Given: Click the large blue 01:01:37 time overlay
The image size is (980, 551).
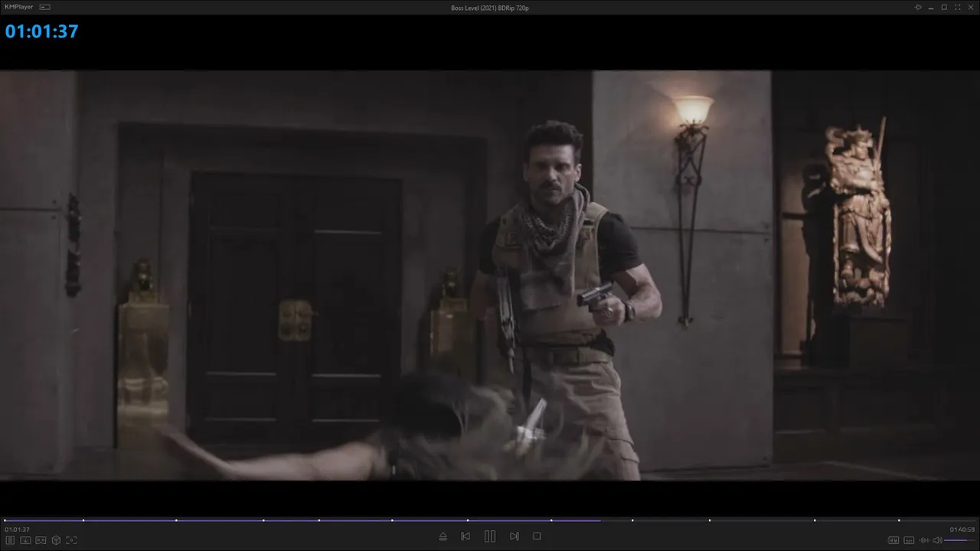Looking at the screenshot, I should [42, 31].
